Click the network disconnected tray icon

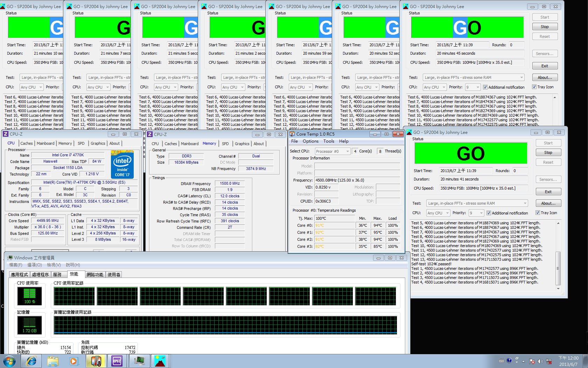[x=549, y=361]
